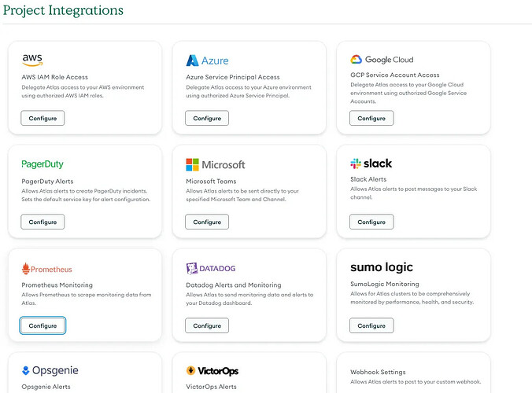The height and width of the screenshot is (393, 532).
Task: Click the Prometheus flame logo
Action: [x=26, y=268]
